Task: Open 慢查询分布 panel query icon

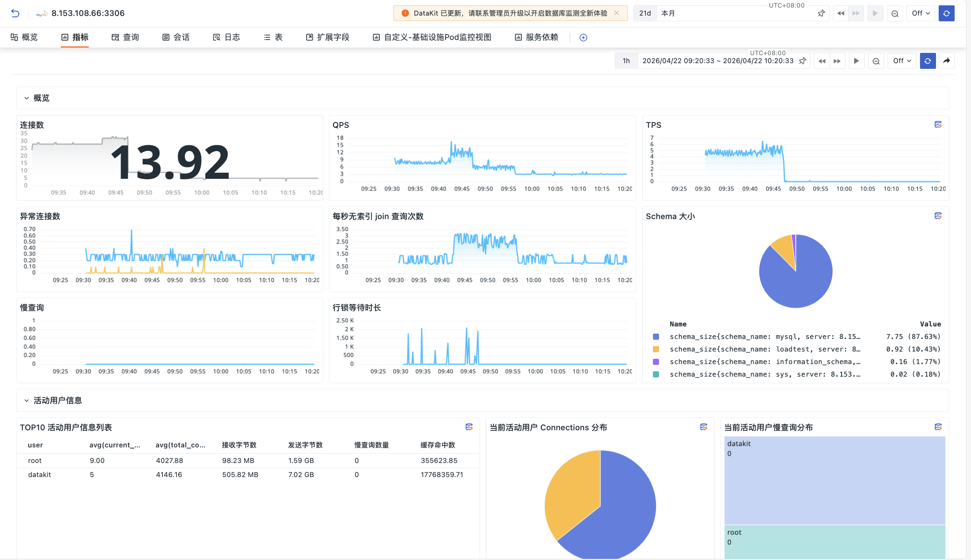Action: [x=938, y=427]
